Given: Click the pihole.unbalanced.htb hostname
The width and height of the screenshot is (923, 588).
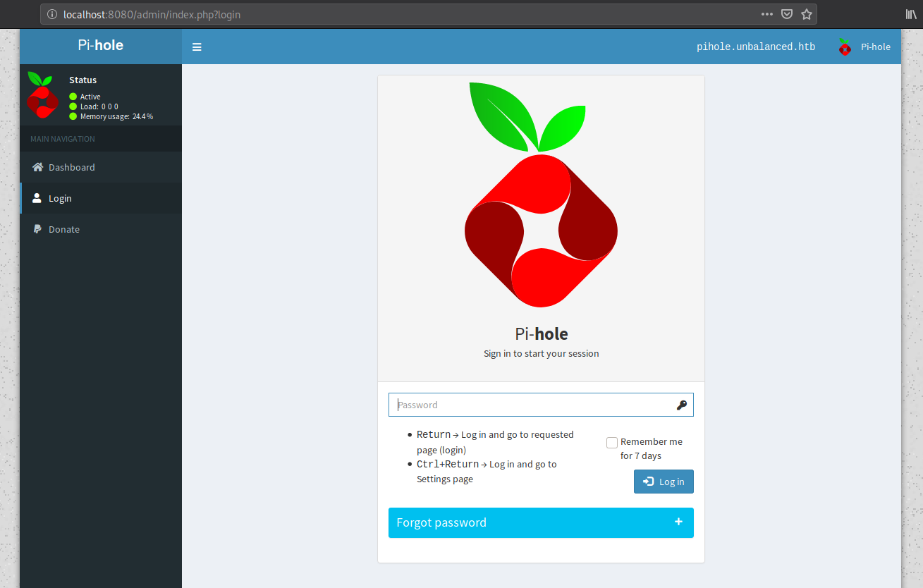Looking at the screenshot, I should (756, 47).
